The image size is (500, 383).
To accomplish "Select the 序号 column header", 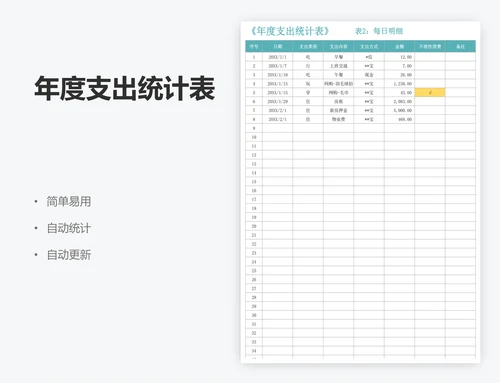I will coord(254,46).
